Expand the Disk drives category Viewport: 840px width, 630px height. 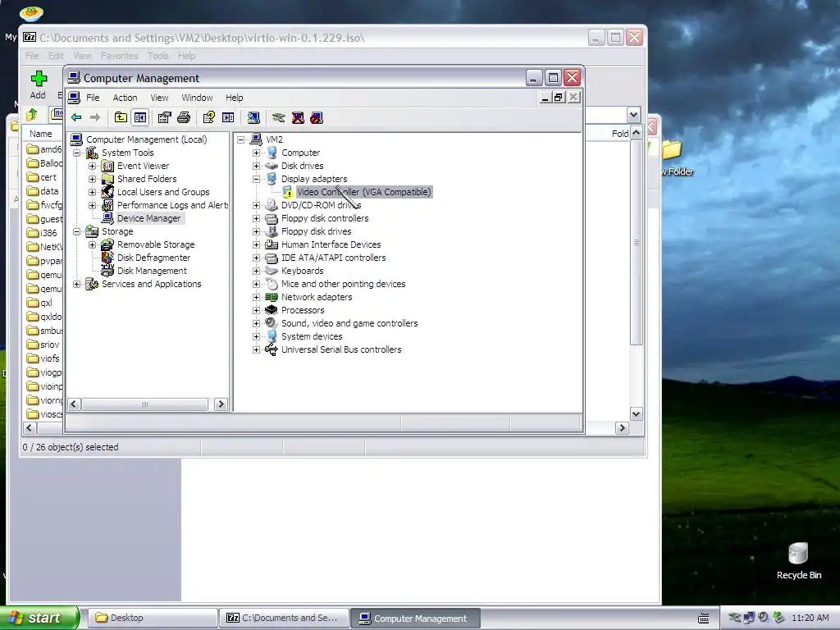pyautogui.click(x=256, y=166)
